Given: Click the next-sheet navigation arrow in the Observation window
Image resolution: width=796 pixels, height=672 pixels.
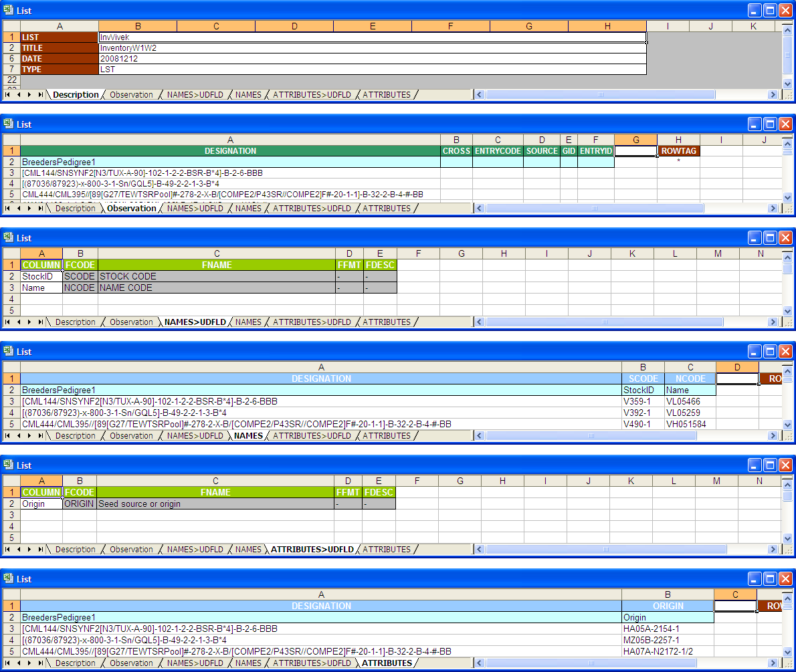Looking at the screenshot, I should click(31, 208).
